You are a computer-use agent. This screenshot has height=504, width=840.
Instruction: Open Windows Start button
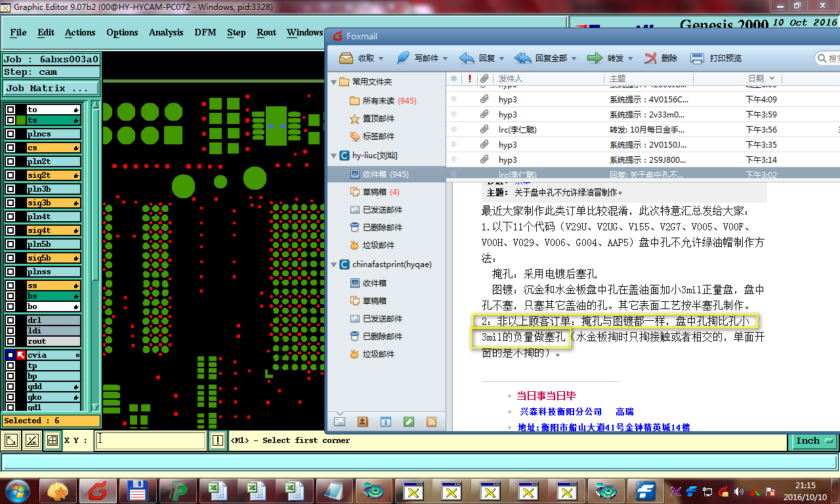pos(18,490)
